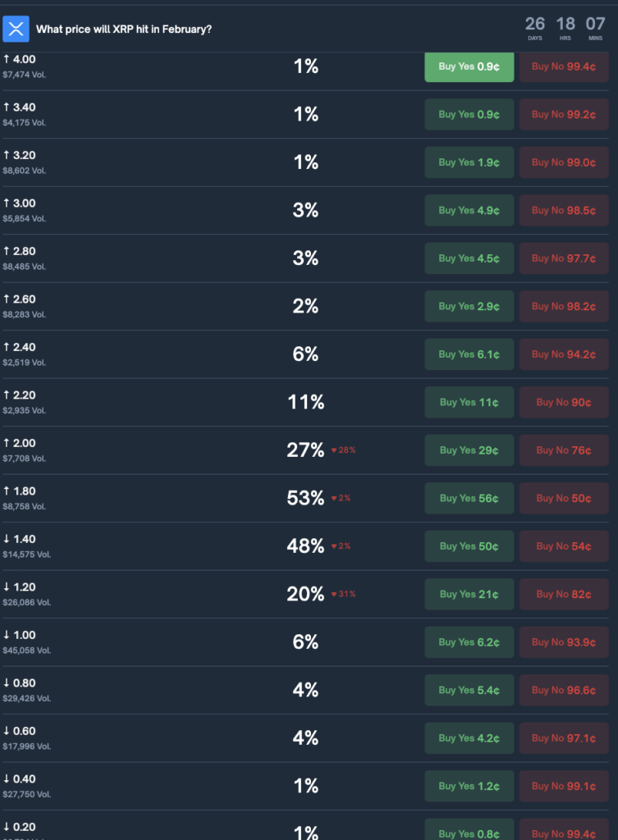618x840 pixels.
Task: Select Buy No 96.6¢ for ↓ 0.80
Action: 563,690
